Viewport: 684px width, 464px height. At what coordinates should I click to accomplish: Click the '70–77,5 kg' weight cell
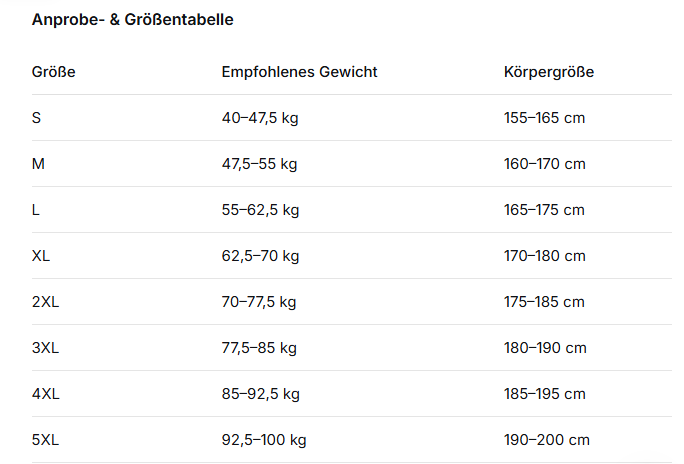[x=259, y=302]
